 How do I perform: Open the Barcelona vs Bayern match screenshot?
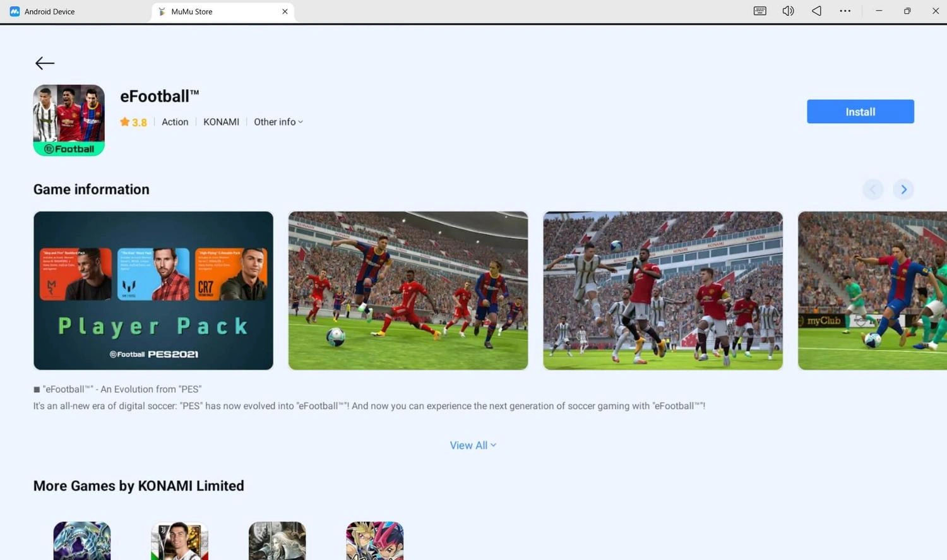coord(408,290)
